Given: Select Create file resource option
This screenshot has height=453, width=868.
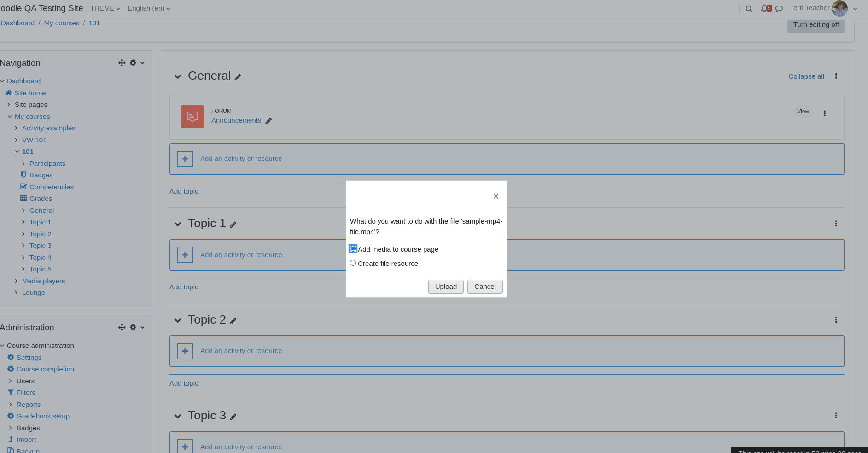Looking at the screenshot, I should coord(353,263).
